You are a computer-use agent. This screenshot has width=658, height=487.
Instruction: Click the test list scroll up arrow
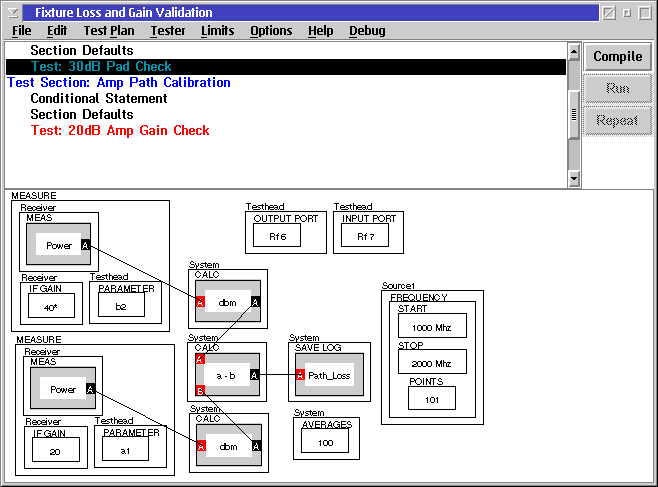(574, 52)
